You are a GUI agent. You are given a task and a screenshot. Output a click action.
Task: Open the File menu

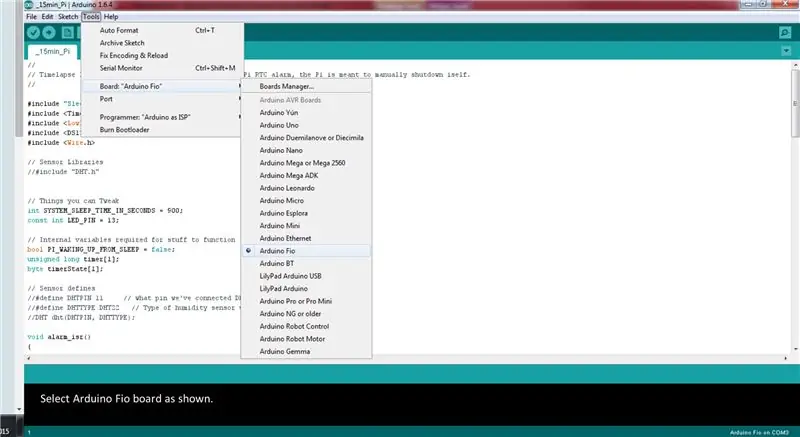(31, 16)
